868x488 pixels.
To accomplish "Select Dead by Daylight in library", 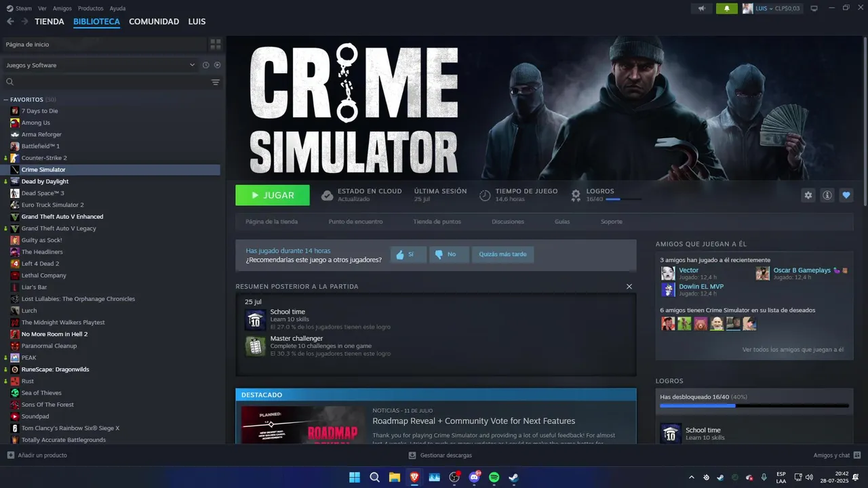I will (45, 182).
